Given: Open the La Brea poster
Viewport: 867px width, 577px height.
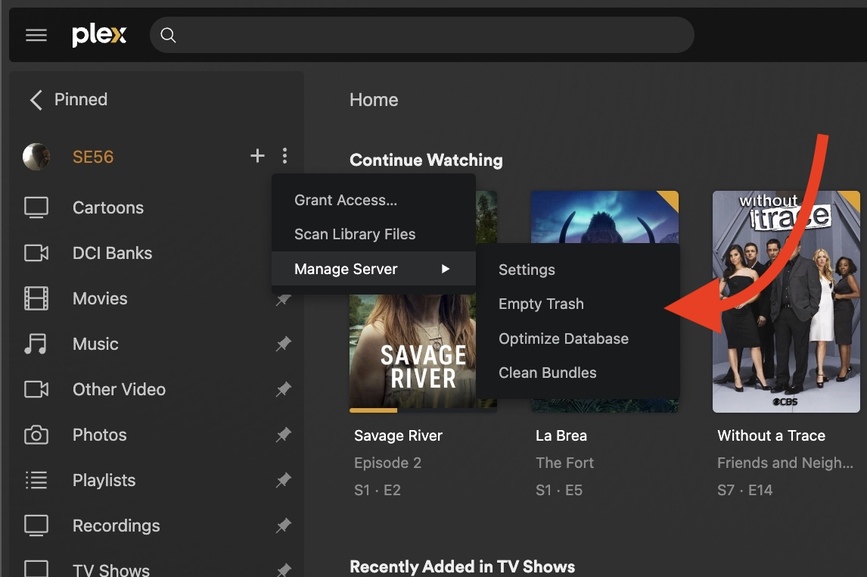Looking at the screenshot, I should coord(604,217).
